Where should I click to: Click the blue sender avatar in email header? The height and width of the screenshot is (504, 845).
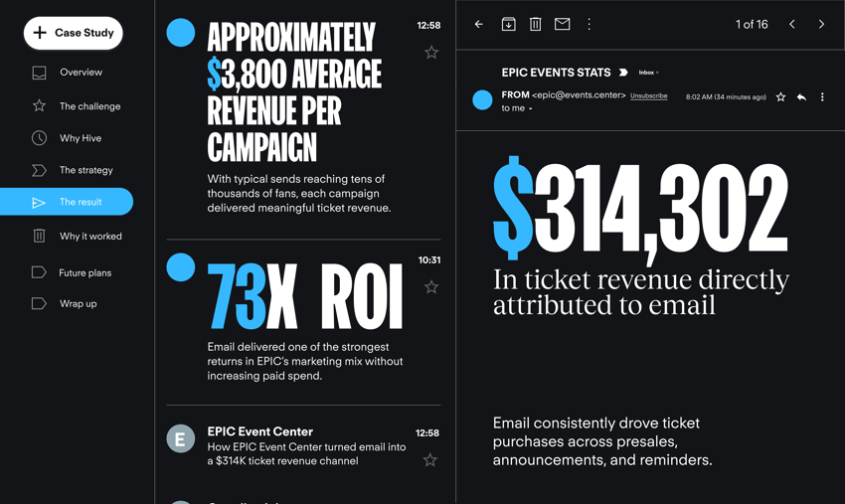tap(482, 99)
